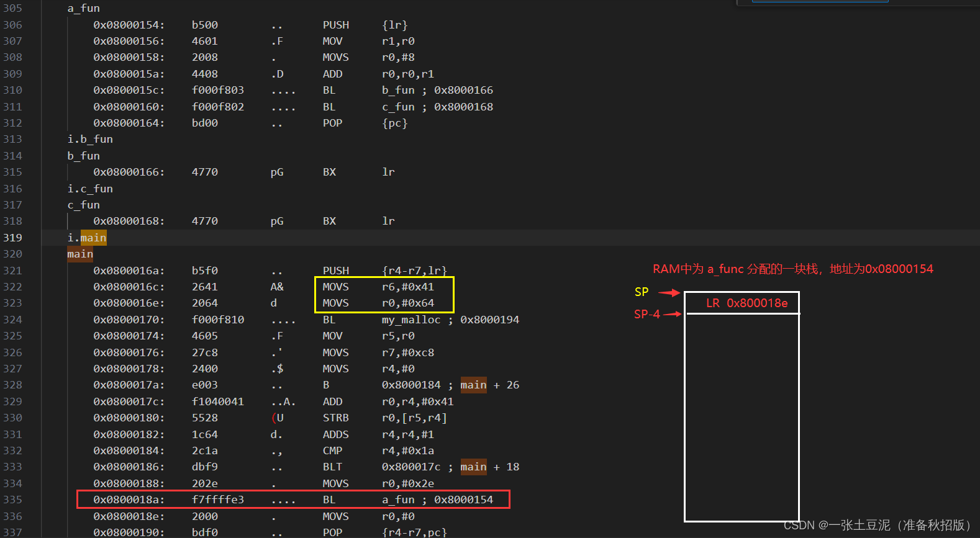The height and width of the screenshot is (538, 980).
Task: Select the b_fun label on line 314
Action: click(84, 156)
